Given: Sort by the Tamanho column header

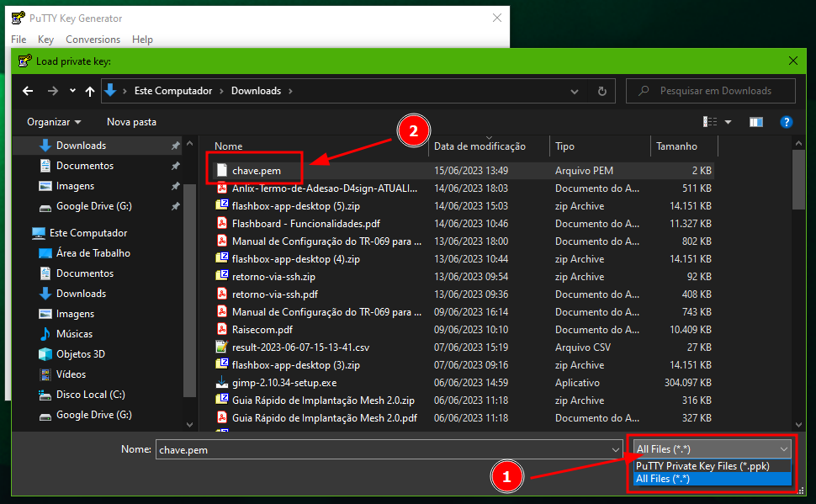Looking at the screenshot, I should 676,146.
